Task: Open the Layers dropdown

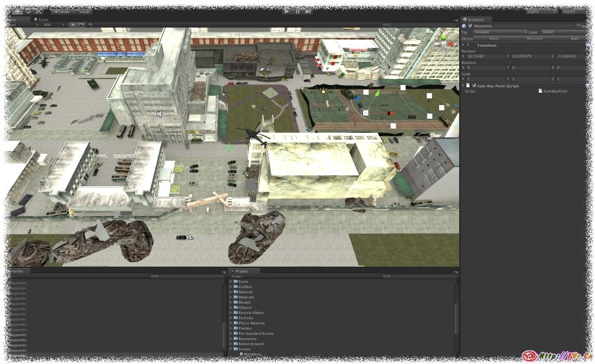Action: [541, 11]
